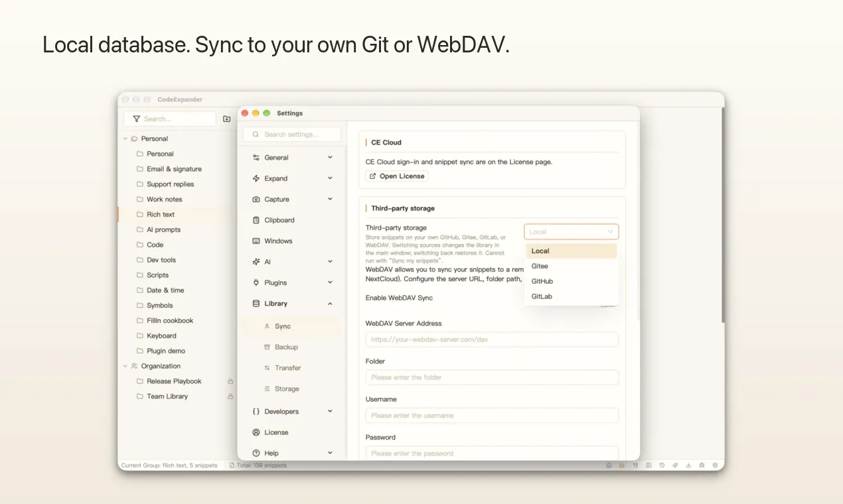Click the new folder icon beside main search
This screenshot has height=504, width=843.
click(227, 119)
